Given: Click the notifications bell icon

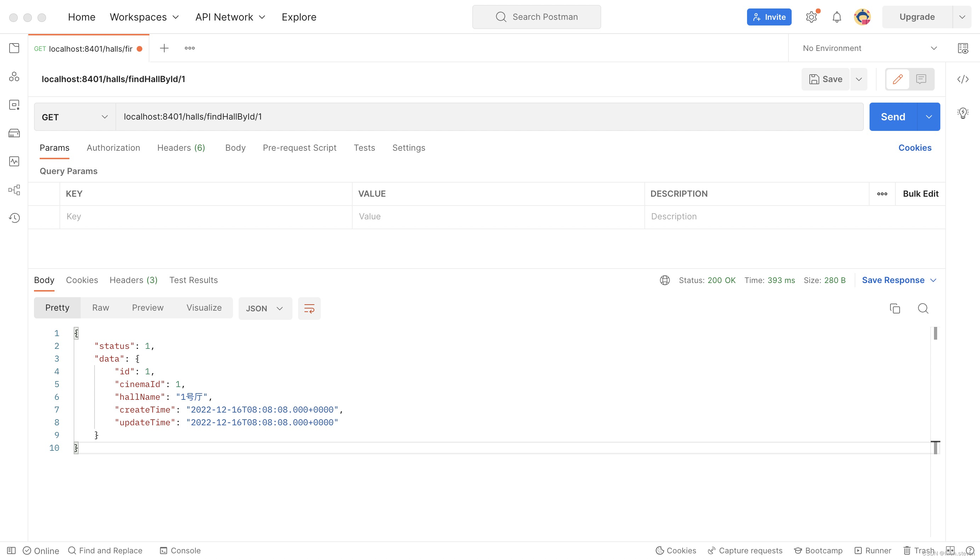Looking at the screenshot, I should [837, 17].
